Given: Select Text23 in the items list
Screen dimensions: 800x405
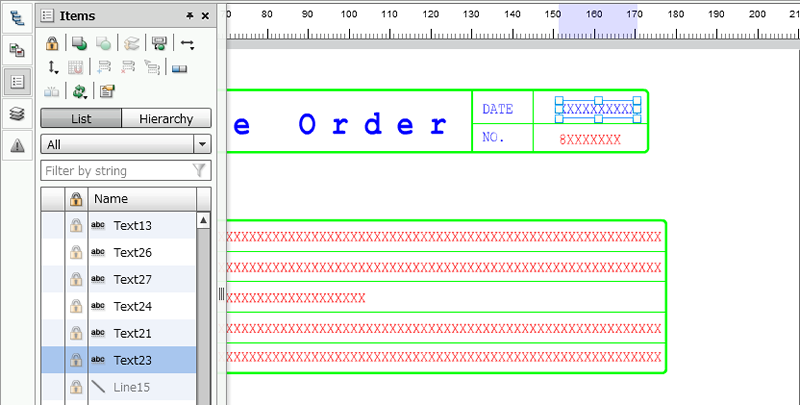Looking at the screenshot, I should (133, 360).
